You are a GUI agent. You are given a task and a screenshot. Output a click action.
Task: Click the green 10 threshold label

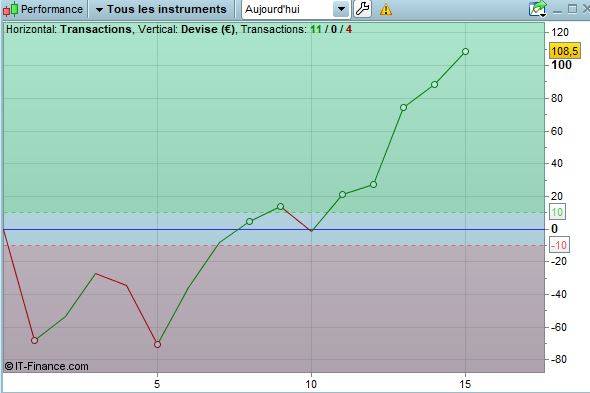click(x=557, y=212)
